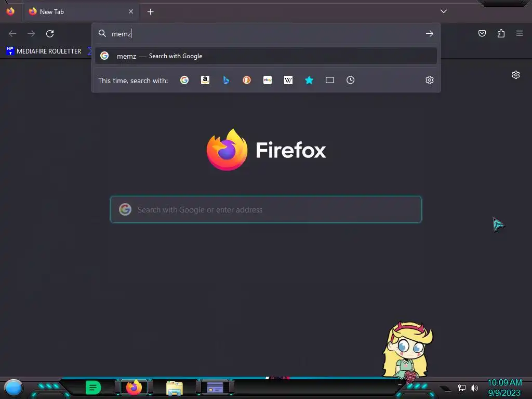This screenshot has width=532, height=399.
Task: Open MEDIAFIRE ROULETTER bookmark
Action: tap(44, 51)
